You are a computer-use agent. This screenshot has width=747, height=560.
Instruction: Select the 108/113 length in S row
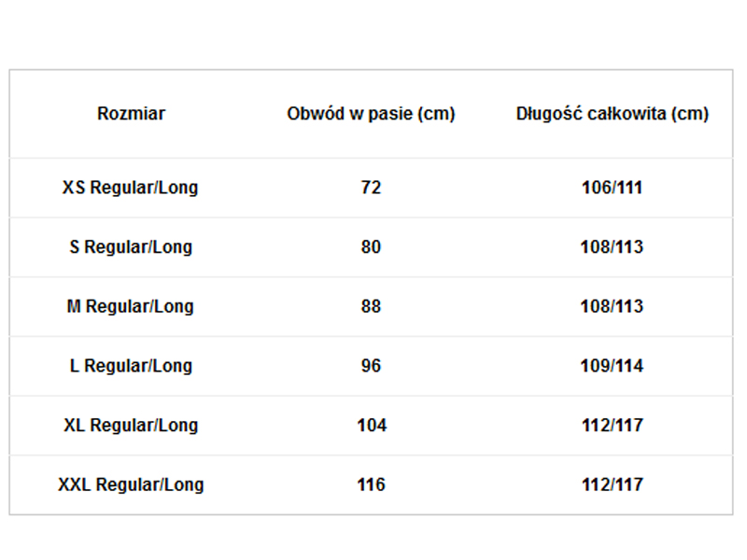[612, 247]
